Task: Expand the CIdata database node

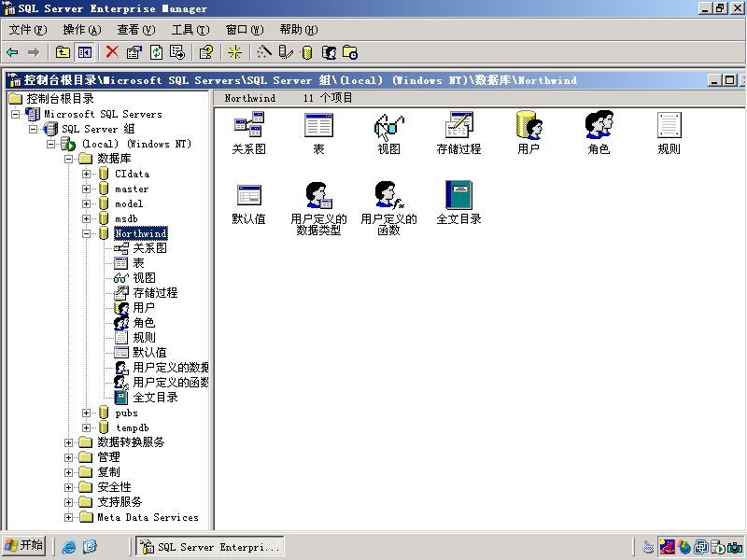Action: pos(86,175)
